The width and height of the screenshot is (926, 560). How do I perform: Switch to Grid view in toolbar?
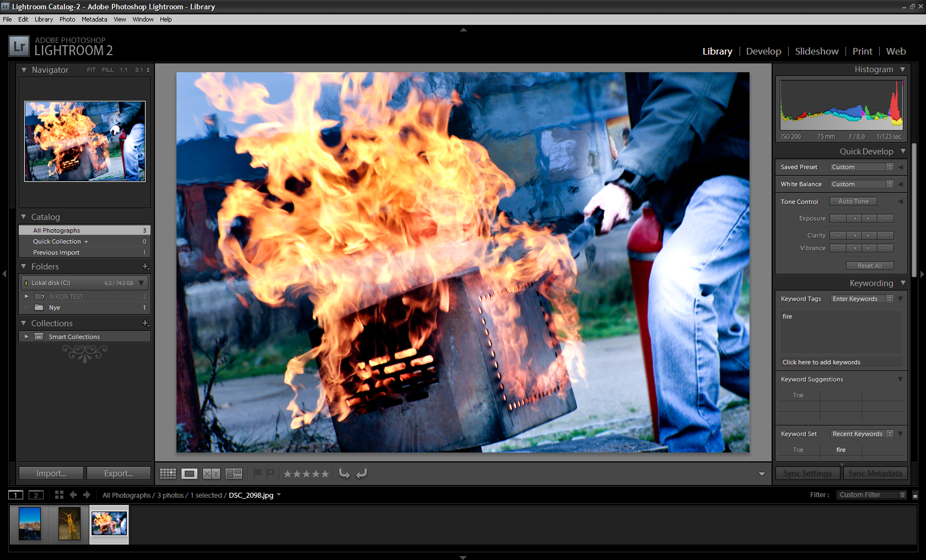168,473
